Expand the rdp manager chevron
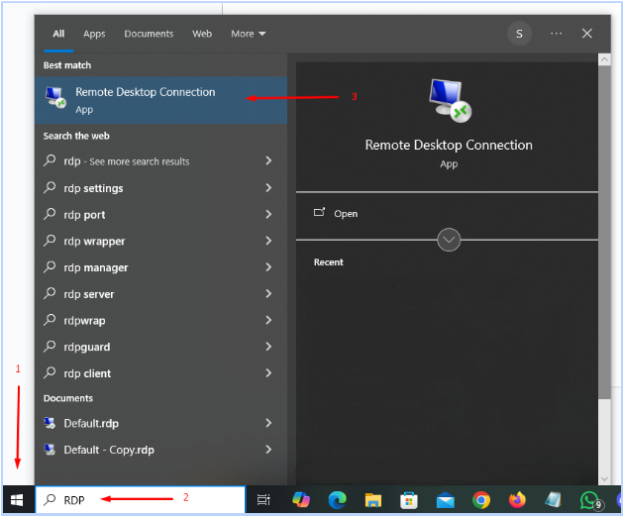Screen dimensions: 623x516 [269, 267]
